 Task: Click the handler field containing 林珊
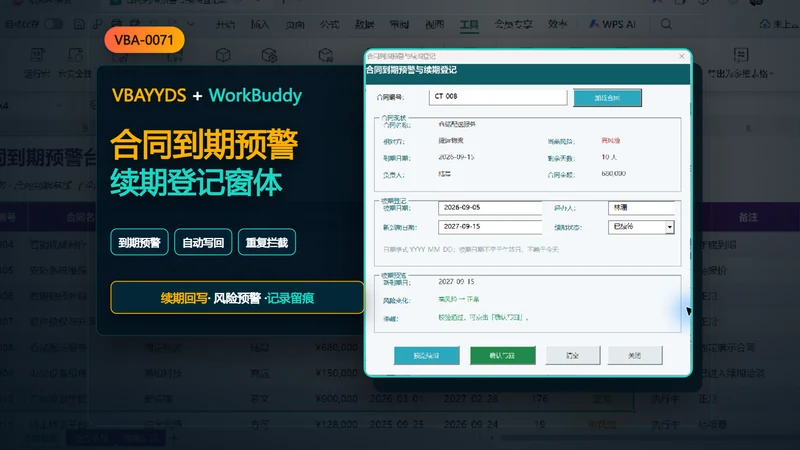click(641, 208)
